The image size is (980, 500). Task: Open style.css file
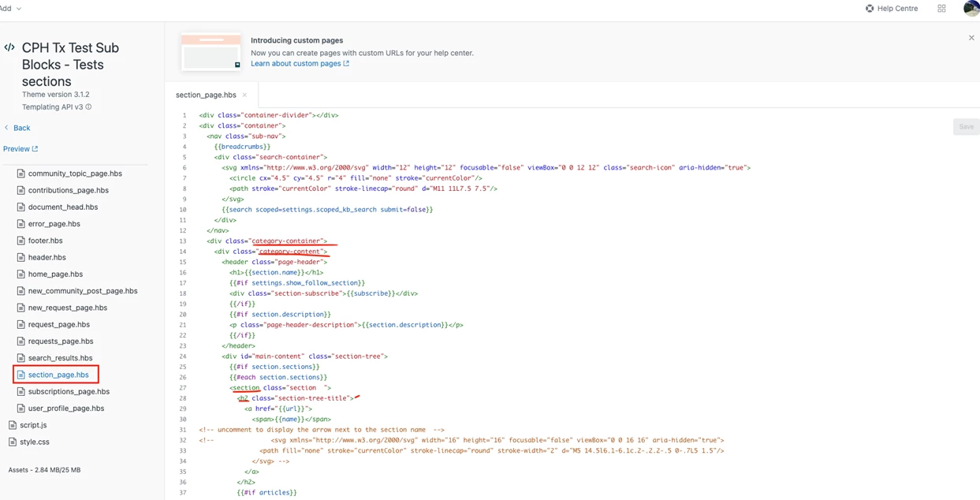point(35,442)
